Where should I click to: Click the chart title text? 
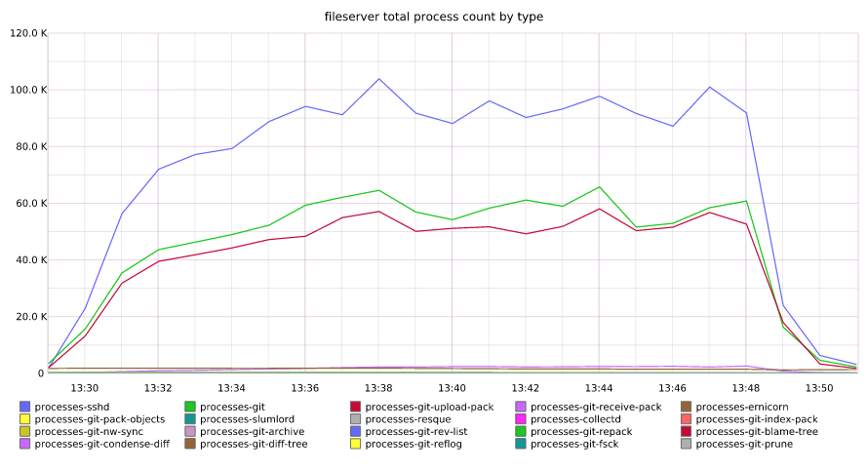click(x=434, y=17)
